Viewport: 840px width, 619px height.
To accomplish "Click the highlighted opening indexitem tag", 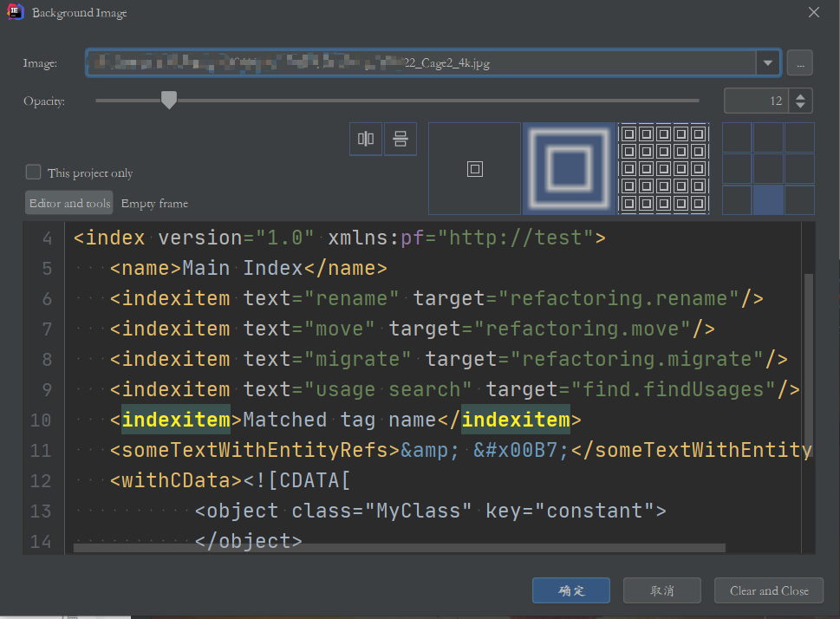I will coord(176,420).
